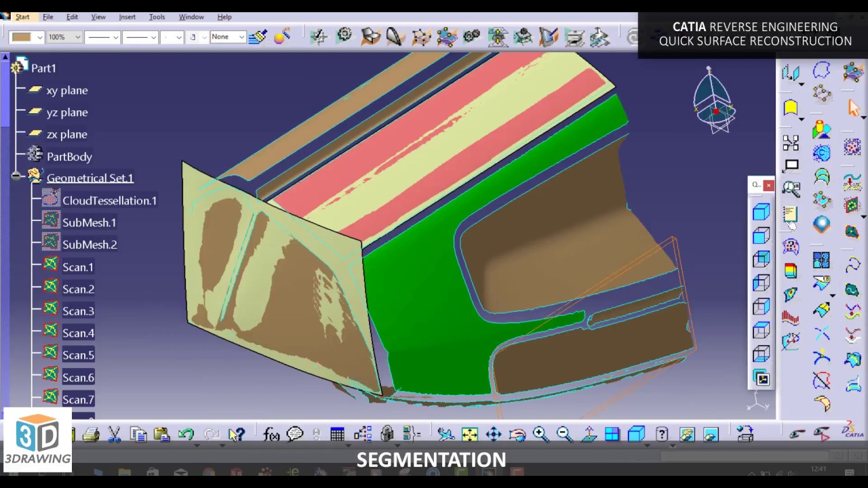Open the Help menu
Screen dimensions: 868x488
click(224, 17)
